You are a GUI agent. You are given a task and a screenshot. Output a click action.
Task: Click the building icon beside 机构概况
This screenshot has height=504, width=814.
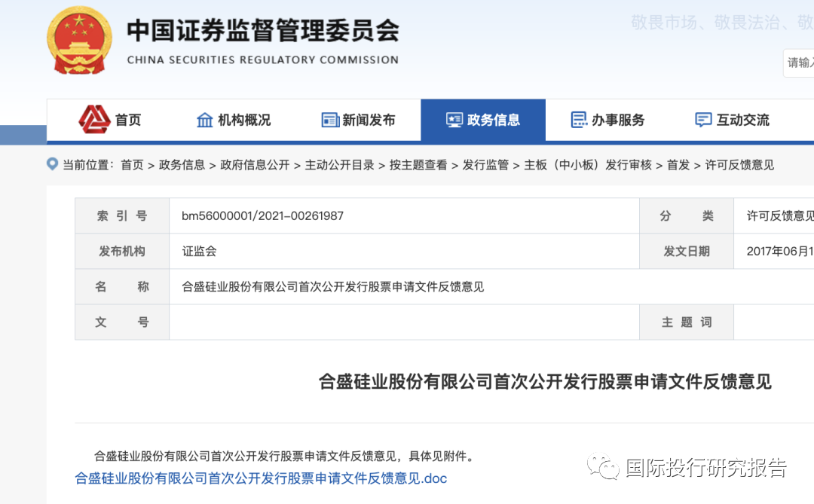click(204, 120)
